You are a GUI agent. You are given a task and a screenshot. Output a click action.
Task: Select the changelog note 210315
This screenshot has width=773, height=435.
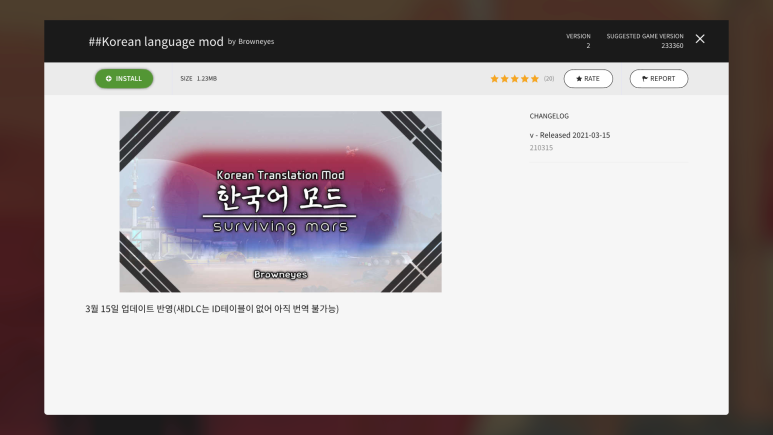541,147
